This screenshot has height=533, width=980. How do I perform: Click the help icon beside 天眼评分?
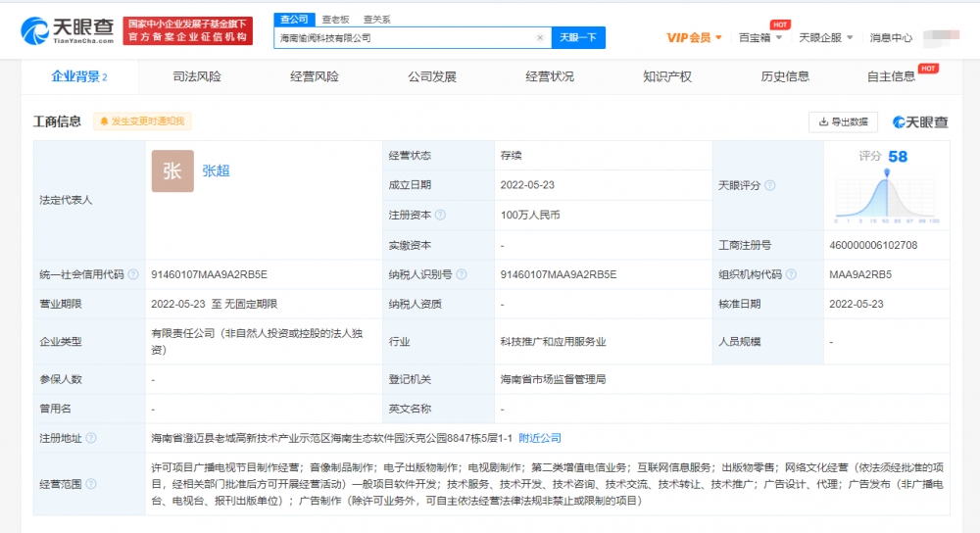click(769, 185)
